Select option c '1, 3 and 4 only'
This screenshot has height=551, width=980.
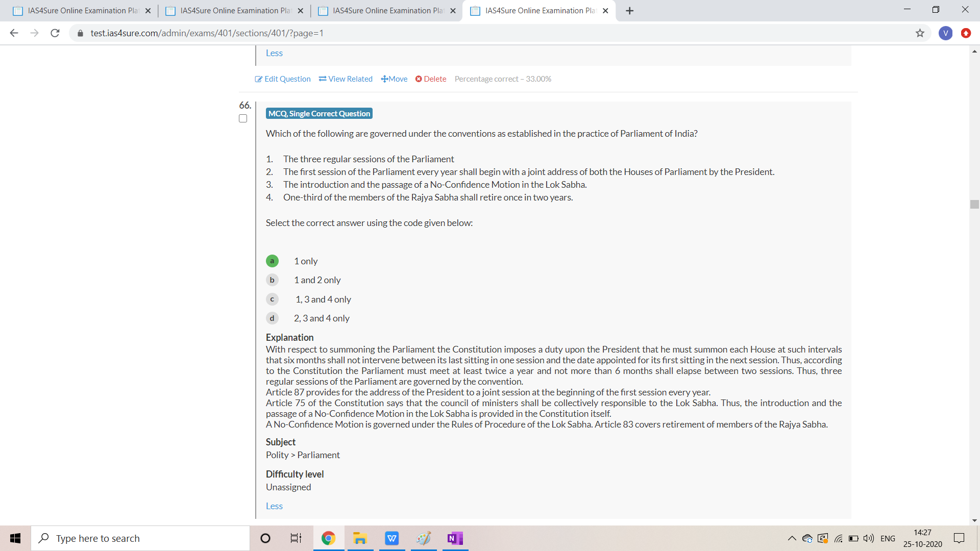[x=272, y=299]
